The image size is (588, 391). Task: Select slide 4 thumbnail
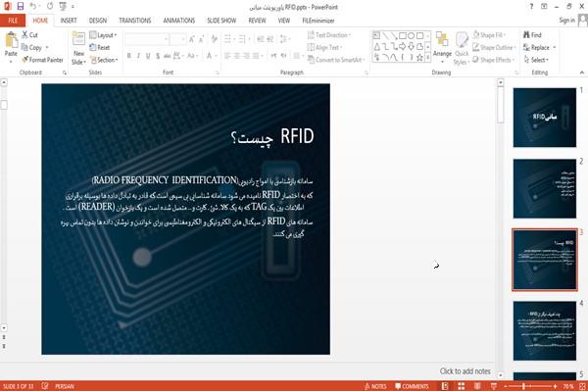pos(545,330)
